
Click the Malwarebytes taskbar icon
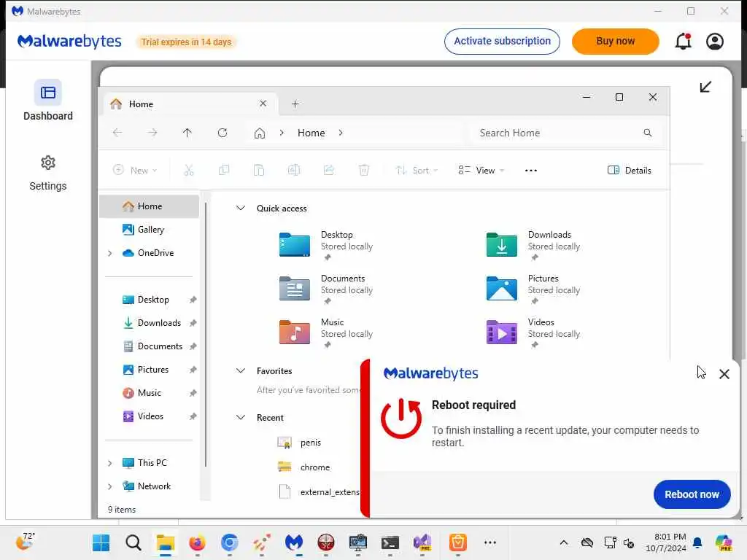pyautogui.click(x=294, y=542)
